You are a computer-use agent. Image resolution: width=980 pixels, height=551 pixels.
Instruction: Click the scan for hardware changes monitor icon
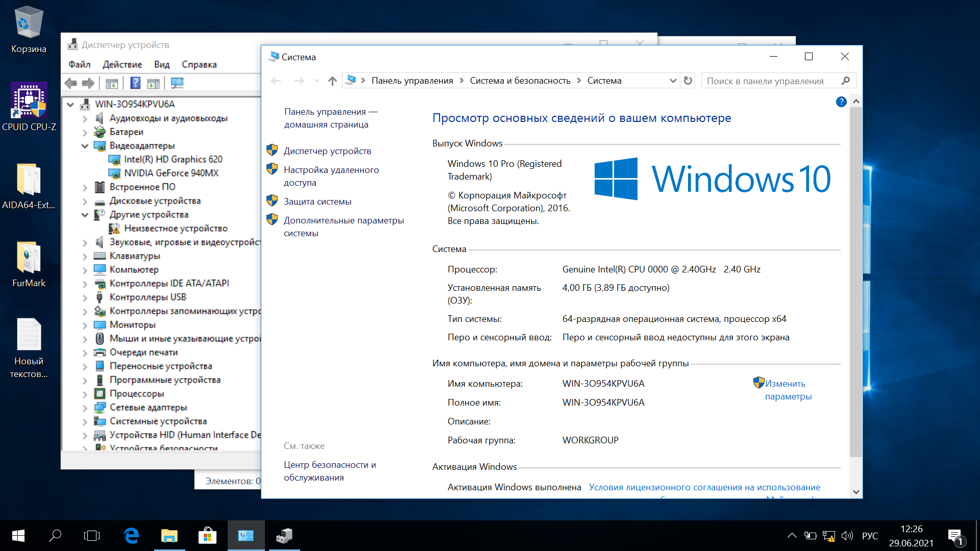177,83
